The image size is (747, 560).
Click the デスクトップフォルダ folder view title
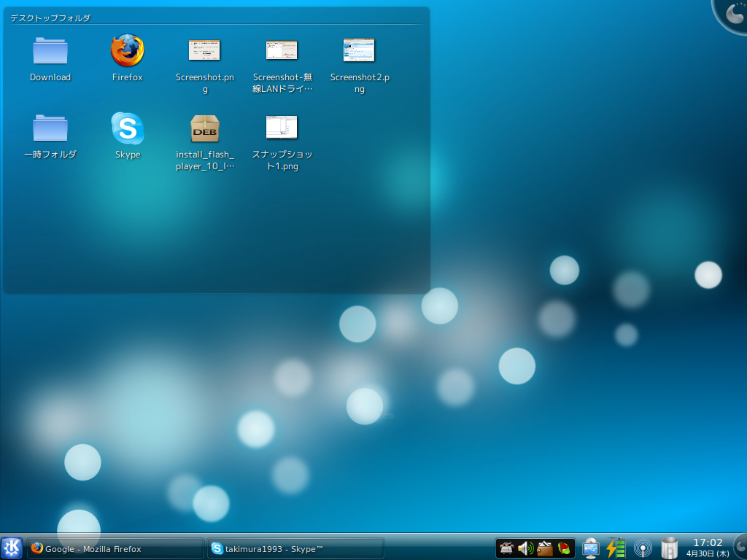[x=50, y=18]
